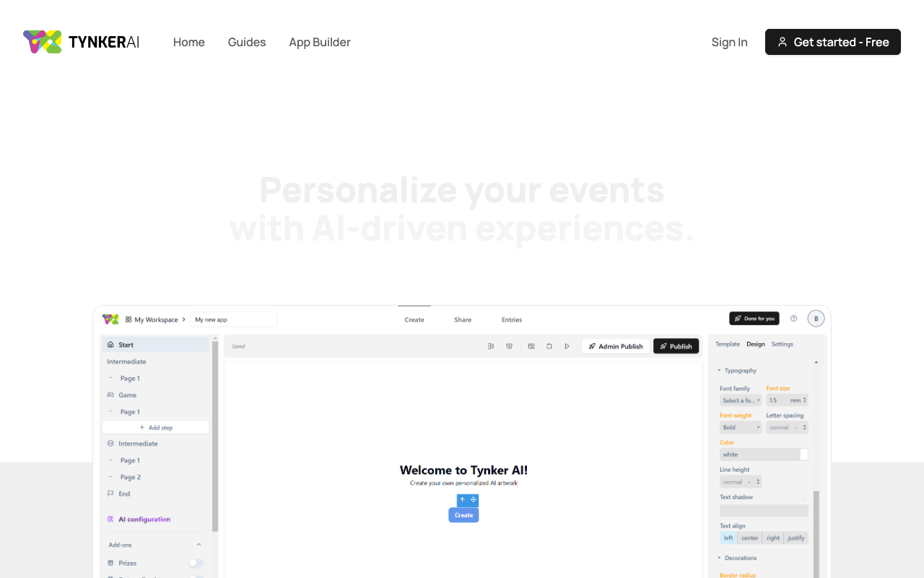924x578 pixels.
Task: Select right text alignment
Action: (x=773, y=538)
